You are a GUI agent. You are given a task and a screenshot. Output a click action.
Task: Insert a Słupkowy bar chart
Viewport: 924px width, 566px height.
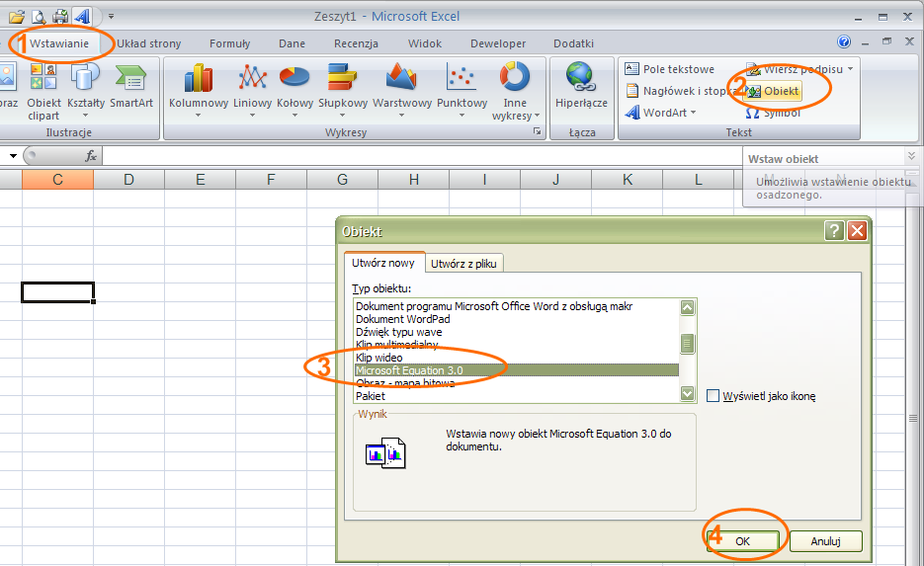coord(343,90)
